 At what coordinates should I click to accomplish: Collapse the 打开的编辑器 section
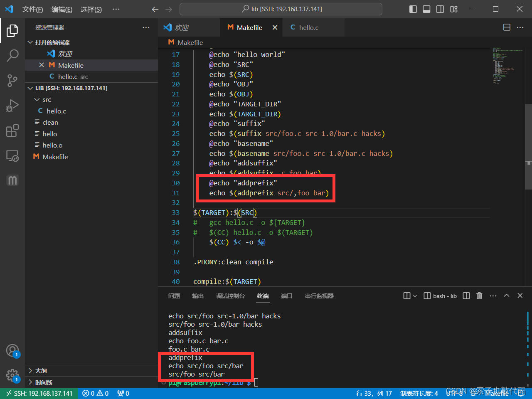point(91,42)
